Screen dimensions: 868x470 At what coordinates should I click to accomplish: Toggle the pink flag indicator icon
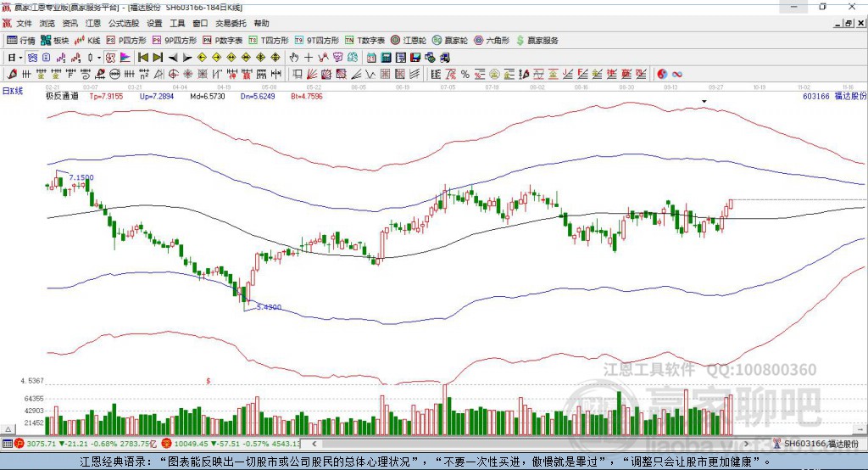coord(125,58)
